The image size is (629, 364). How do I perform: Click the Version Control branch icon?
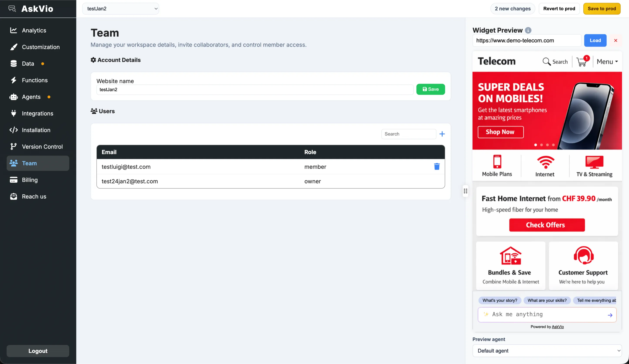[14, 146]
